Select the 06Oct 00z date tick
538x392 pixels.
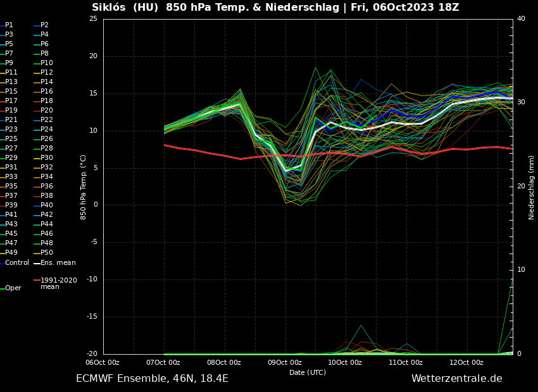coord(103,362)
